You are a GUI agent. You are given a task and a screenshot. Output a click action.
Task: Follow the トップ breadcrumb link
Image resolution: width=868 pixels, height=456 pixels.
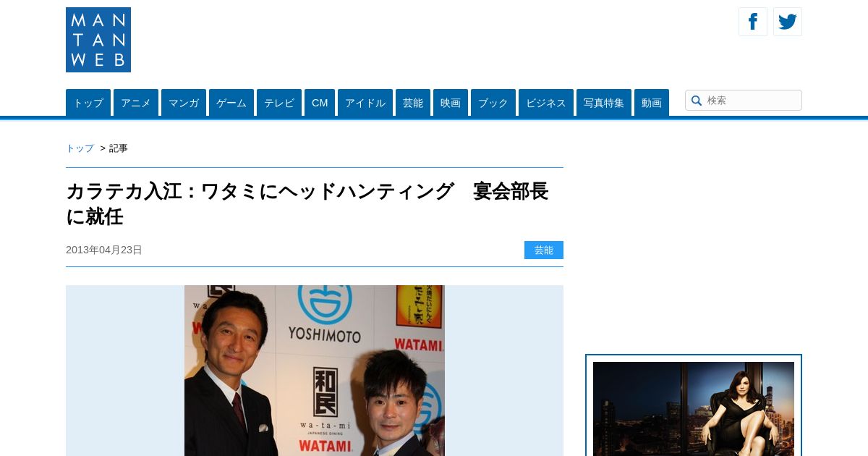coord(80,148)
